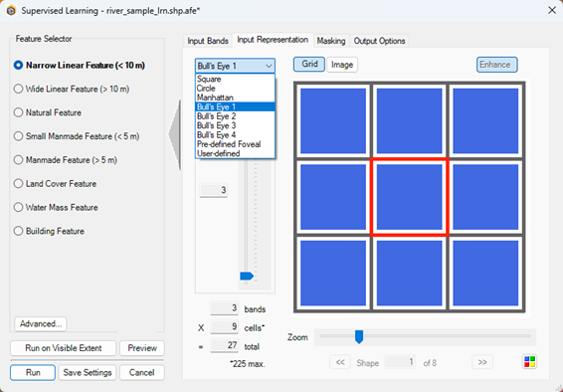
Task: Click the Zoom slider handle
Action: (359, 336)
